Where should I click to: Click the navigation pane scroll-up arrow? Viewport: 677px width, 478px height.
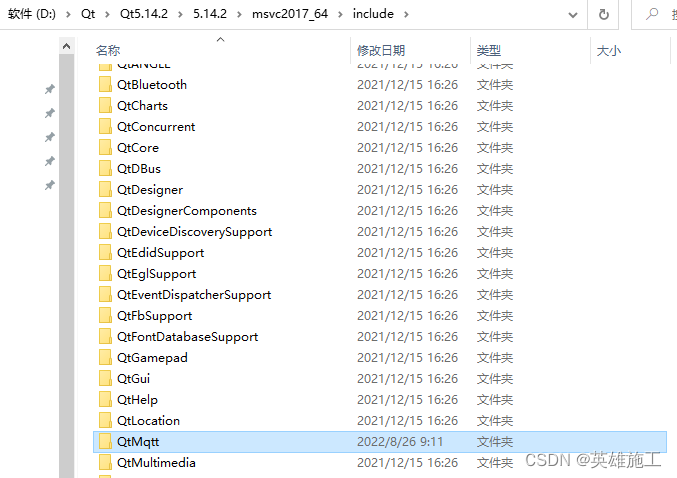tap(66, 46)
